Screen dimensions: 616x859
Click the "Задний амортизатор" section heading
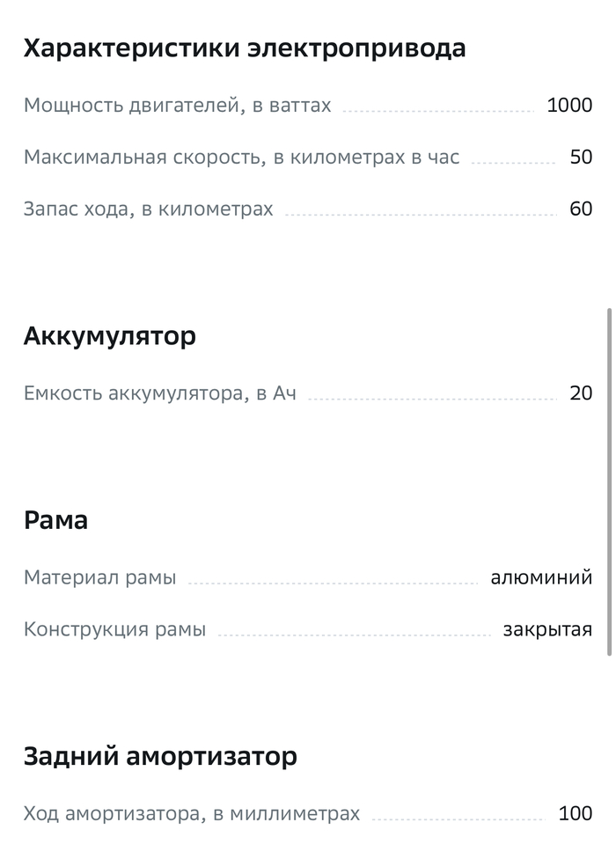pyautogui.click(x=160, y=756)
